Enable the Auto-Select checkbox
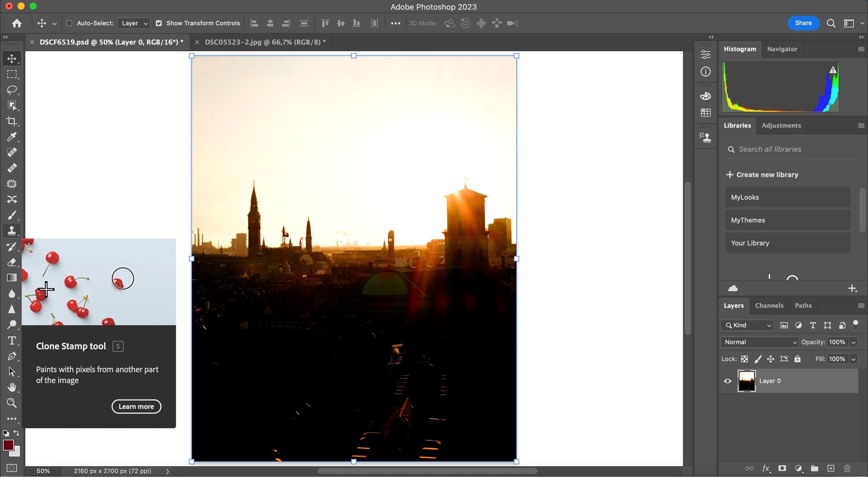The image size is (868, 477). coord(69,23)
